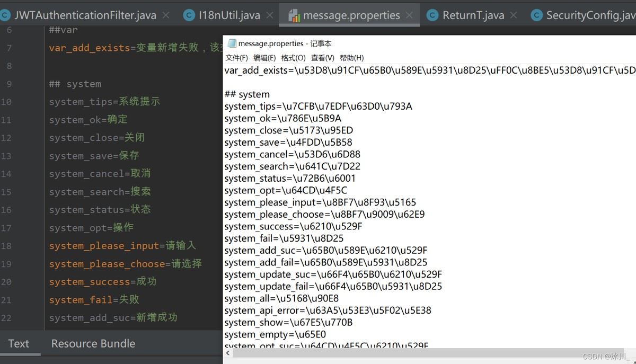
Task: Click '## system' line in Notepad
Action: click(247, 94)
